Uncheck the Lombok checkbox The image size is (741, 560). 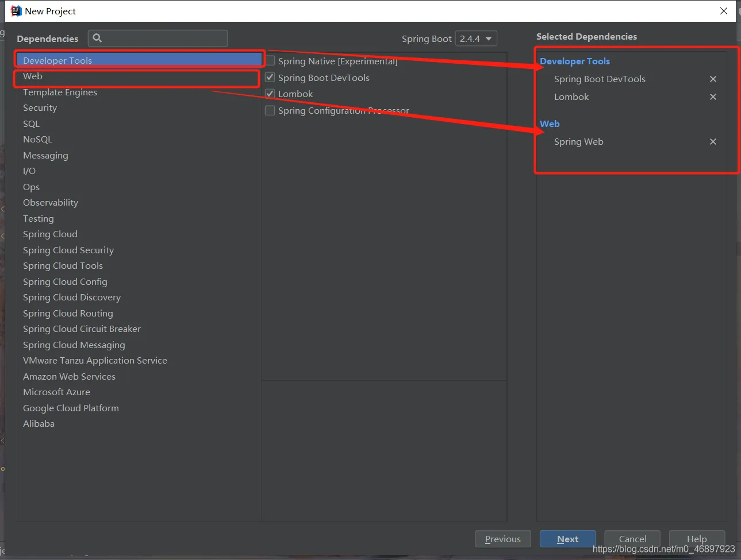(270, 93)
